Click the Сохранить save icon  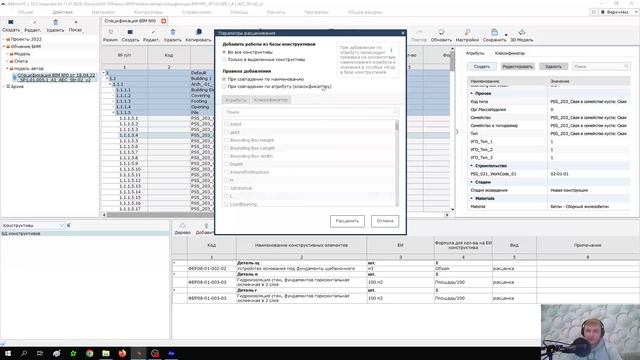[494, 32]
